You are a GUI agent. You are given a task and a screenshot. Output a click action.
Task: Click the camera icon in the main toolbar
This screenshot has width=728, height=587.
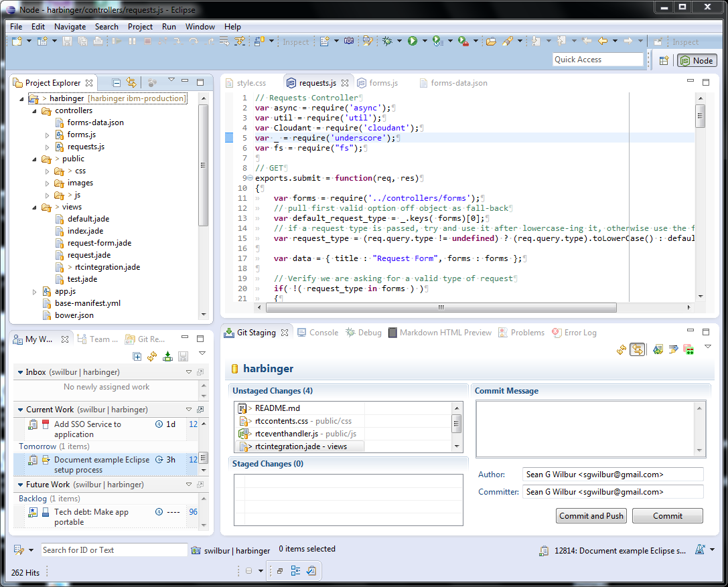tap(349, 41)
